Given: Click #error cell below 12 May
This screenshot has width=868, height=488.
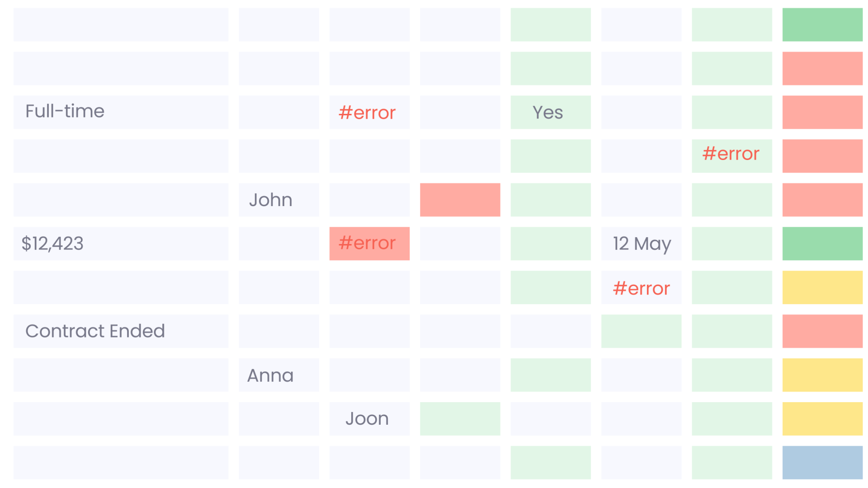Looking at the screenshot, I should click(x=641, y=287).
